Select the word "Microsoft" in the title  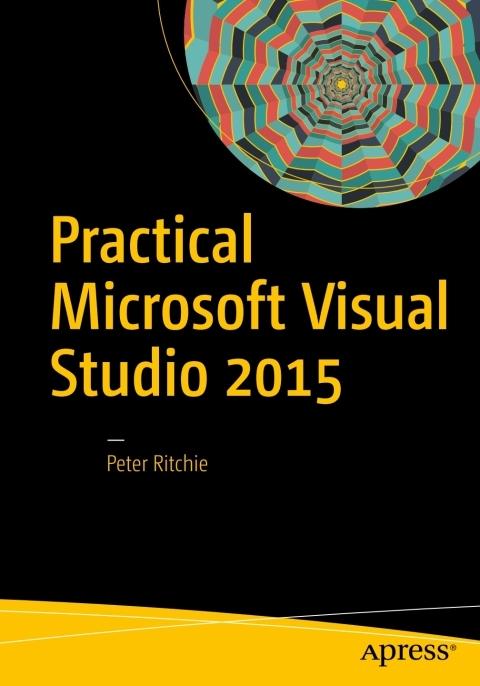(x=167, y=302)
